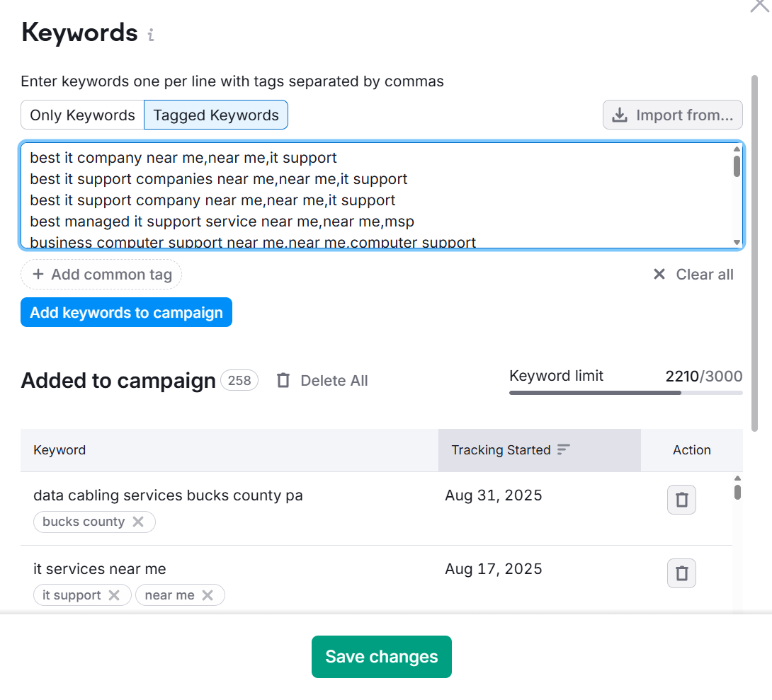The width and height of the screenshot is (772, 700).
Task: Click the Keyword limit progress bar
Action: 625,392
